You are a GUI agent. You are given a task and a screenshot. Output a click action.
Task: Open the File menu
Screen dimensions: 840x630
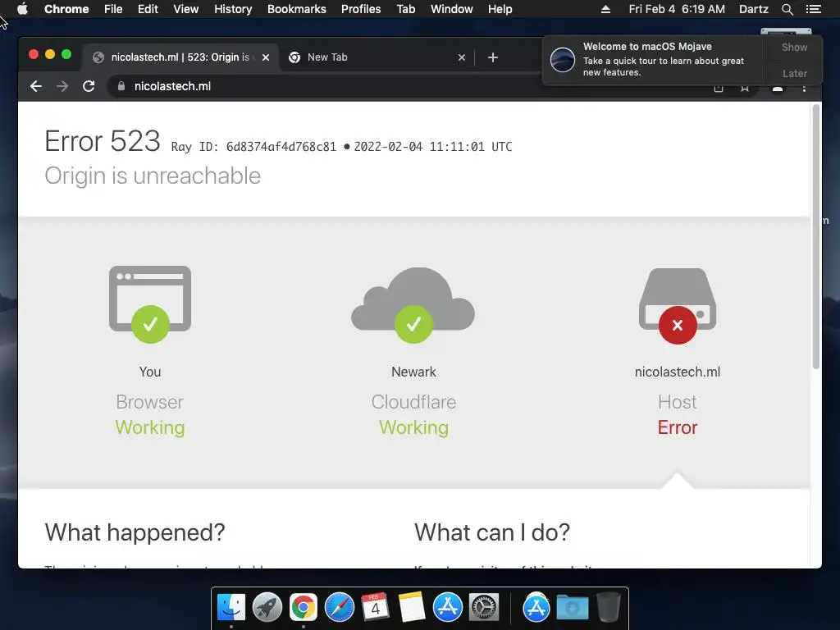[113, 9]
